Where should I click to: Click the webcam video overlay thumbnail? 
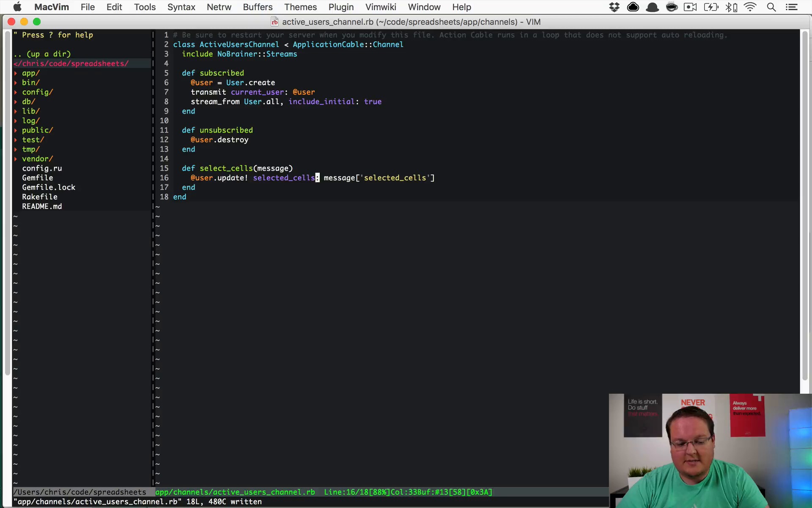(x=710, y=450)
